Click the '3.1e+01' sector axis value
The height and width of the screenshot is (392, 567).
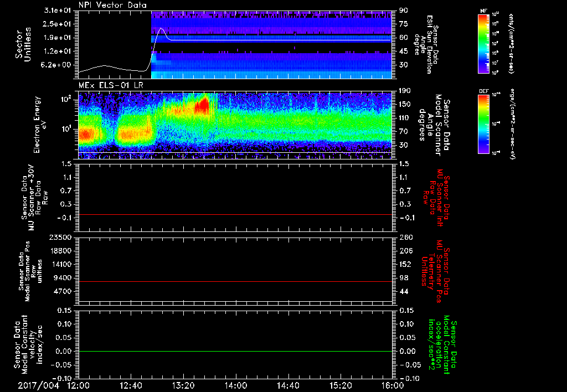click(x=57, y=11)
